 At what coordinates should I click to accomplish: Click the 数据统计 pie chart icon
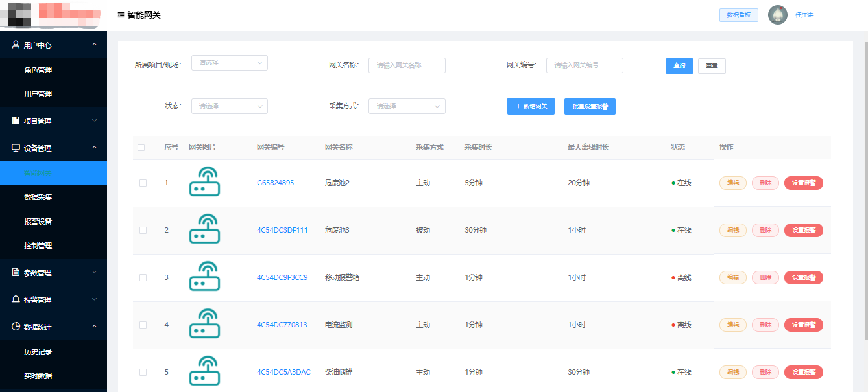pos(16,327)
